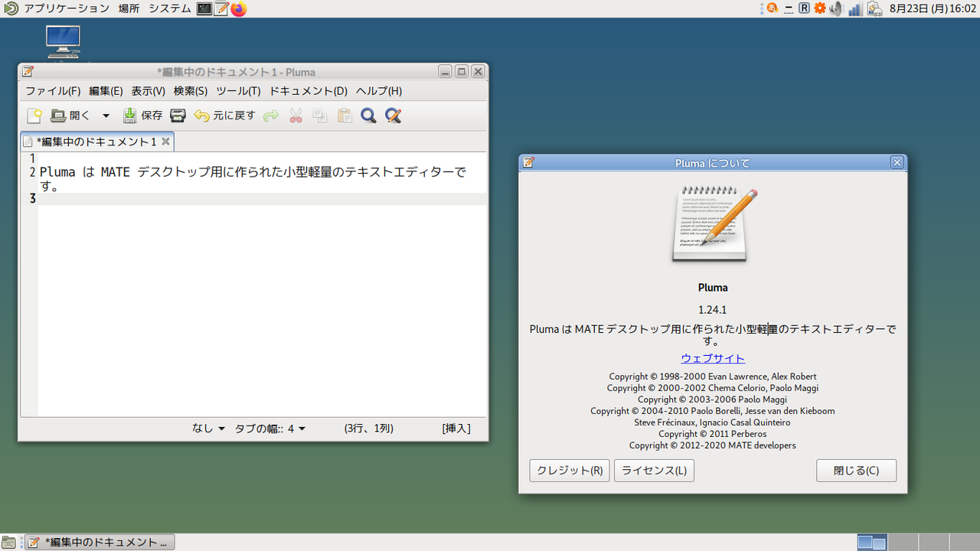This screenshot has height=551, width=980.
Task: Launch Pluma from top panel launcher icon
Action: pyautogui.click(x=221, y=8)
